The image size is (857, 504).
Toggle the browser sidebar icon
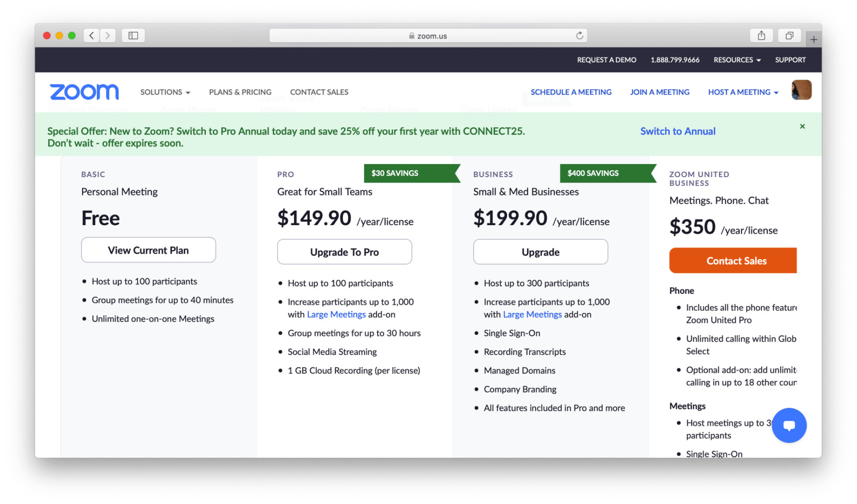tap(133, 35)
